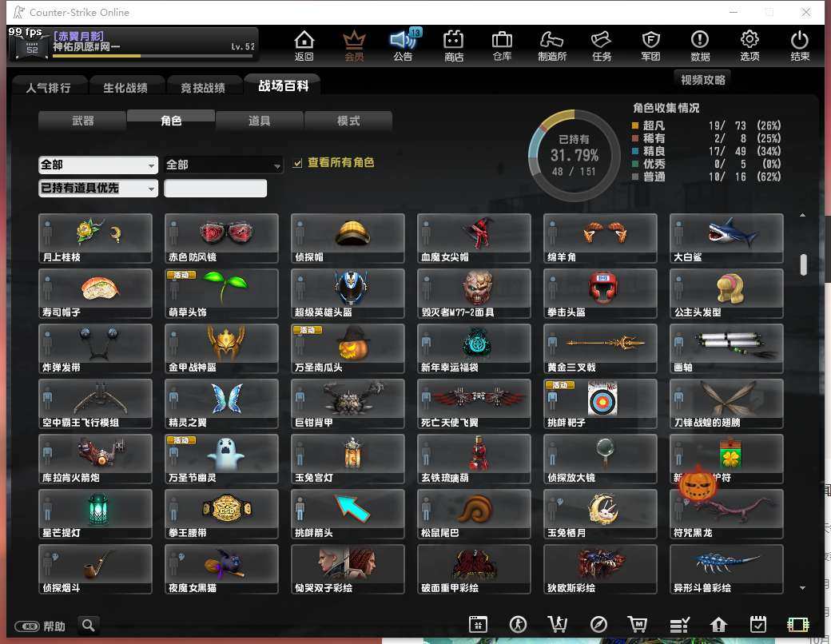Click the running figure icon in bottom bar
This screenshot has height=644, width=831.
(518, 625)
